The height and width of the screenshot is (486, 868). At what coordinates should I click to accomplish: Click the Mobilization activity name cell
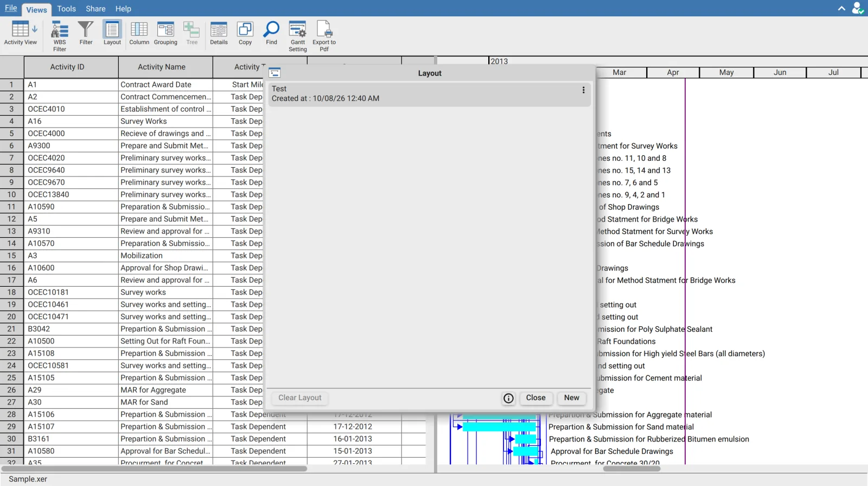pyautogui.click(x=165, y=256)
